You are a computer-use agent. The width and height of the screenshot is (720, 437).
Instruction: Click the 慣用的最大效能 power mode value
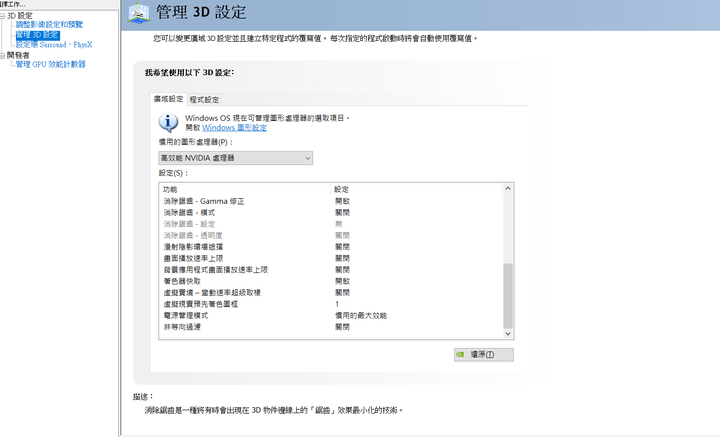[x=361, y=316]
